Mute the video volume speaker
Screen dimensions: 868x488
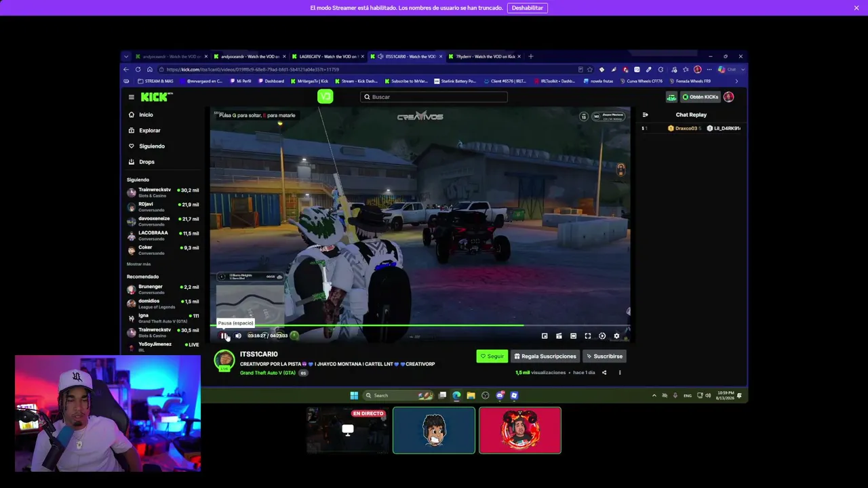[x=238, y=335]
